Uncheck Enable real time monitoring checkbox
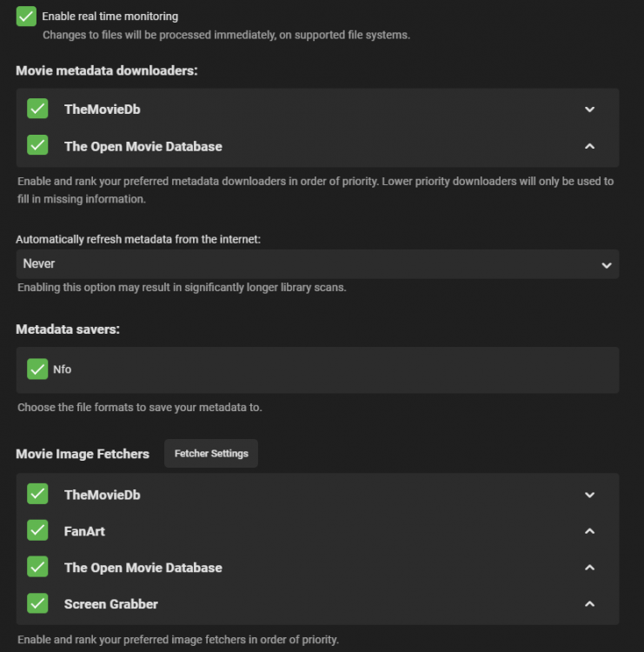Image resolution: width=644 pixels, height=652 pixels. click(26, 16)
